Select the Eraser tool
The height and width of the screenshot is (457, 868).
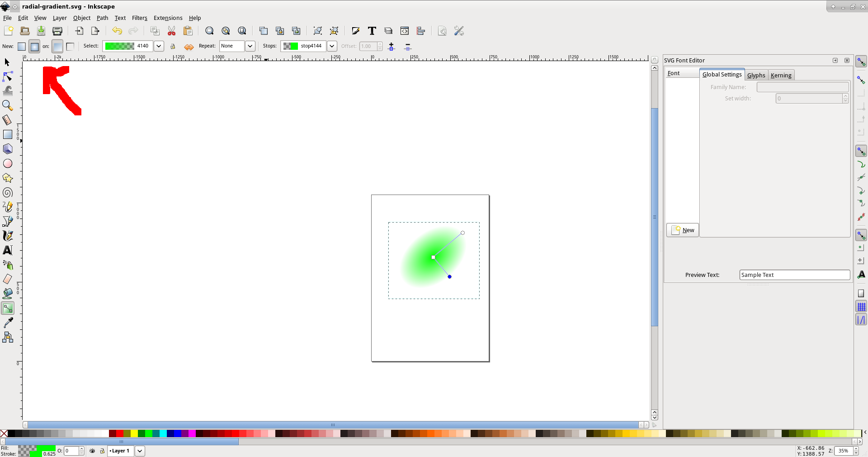tap(8, 279)
